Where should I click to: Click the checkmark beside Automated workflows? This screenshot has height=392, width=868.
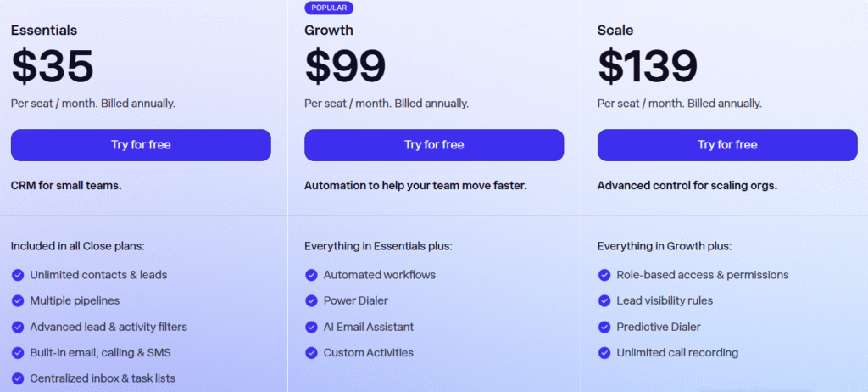click(311, 275)
